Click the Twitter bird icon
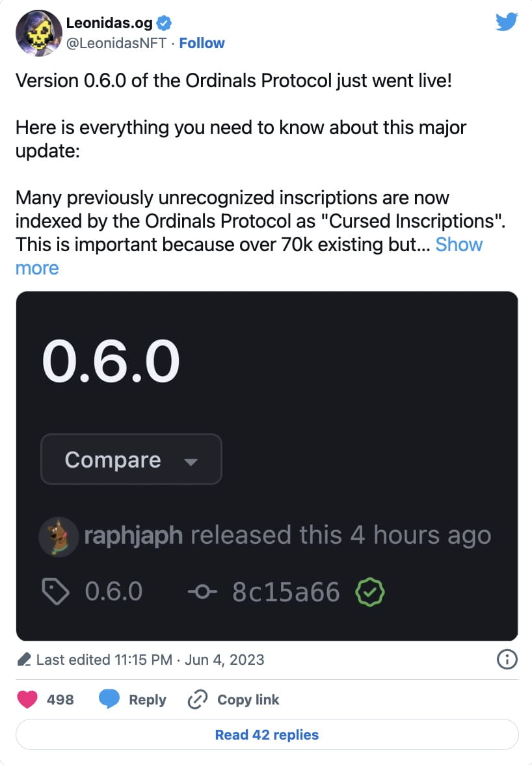This screenshot has height=765, width=532. (506, 21)
